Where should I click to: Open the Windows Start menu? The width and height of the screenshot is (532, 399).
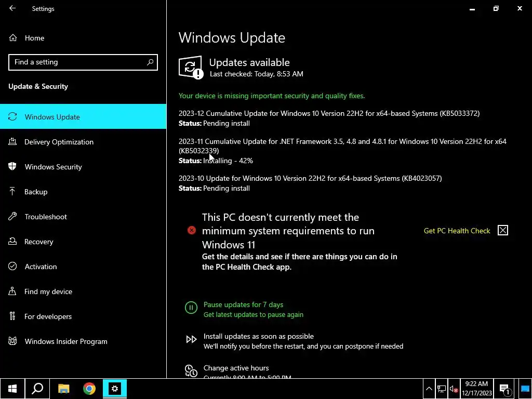click(x=12, y=389)
